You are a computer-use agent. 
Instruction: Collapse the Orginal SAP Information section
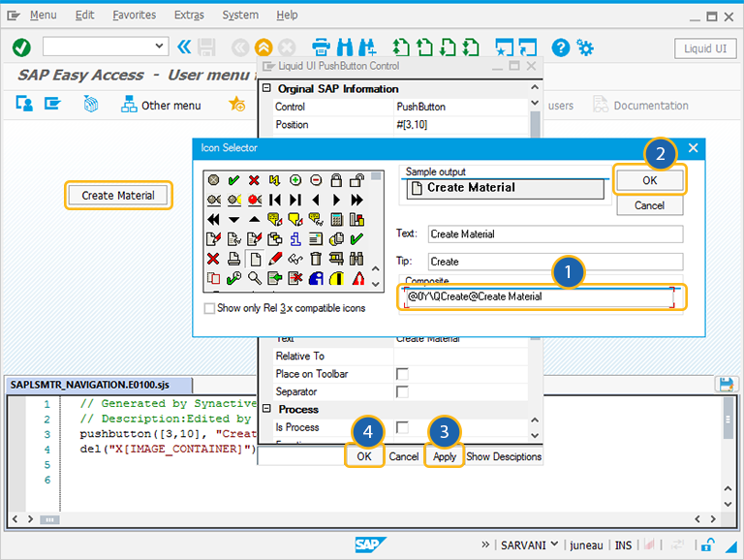pyautogui.click(x=266, y=88)
